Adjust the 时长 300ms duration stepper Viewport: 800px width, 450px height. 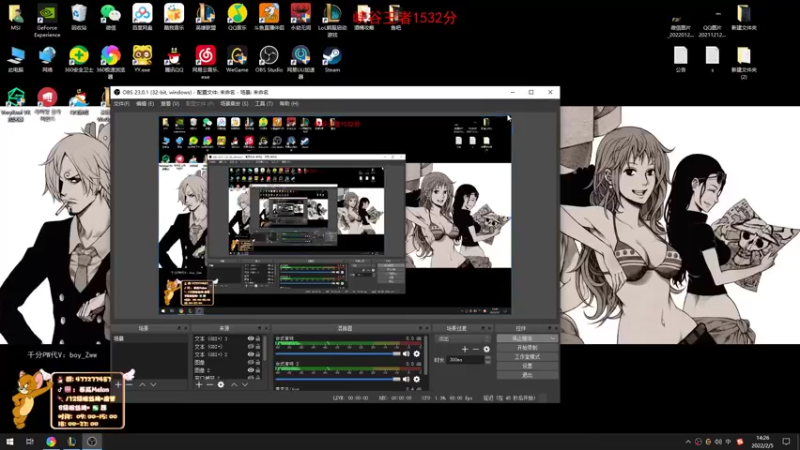coord(488,360)
